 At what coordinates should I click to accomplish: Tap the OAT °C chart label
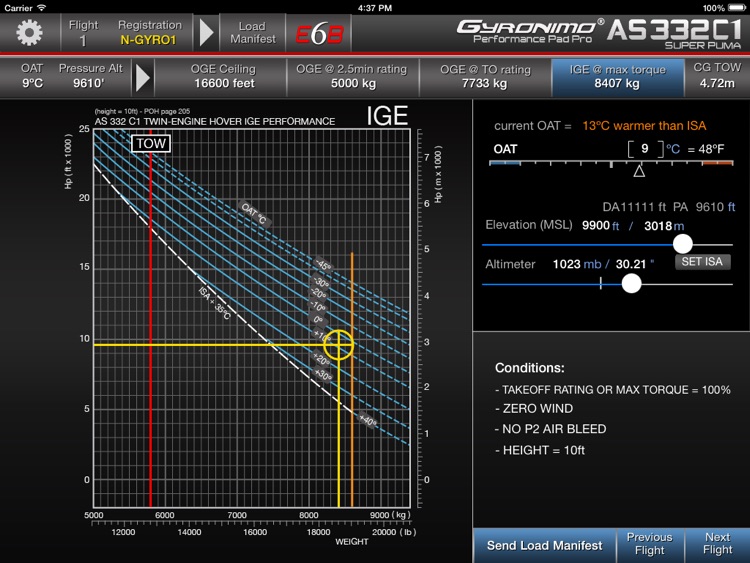254,213
